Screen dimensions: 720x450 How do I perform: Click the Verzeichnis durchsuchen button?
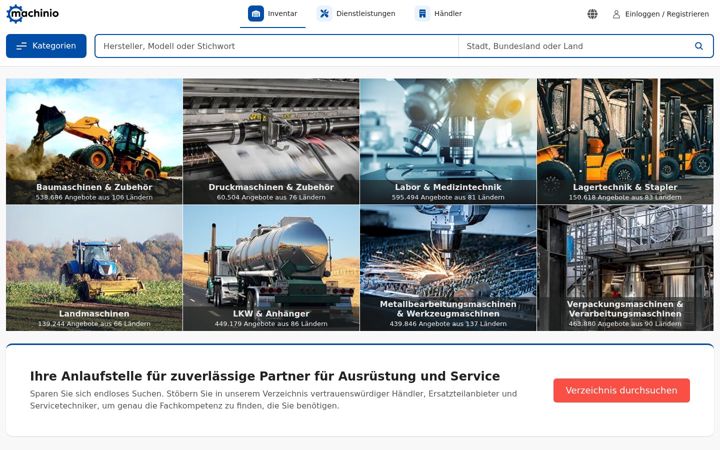click(x=621, y=390)
